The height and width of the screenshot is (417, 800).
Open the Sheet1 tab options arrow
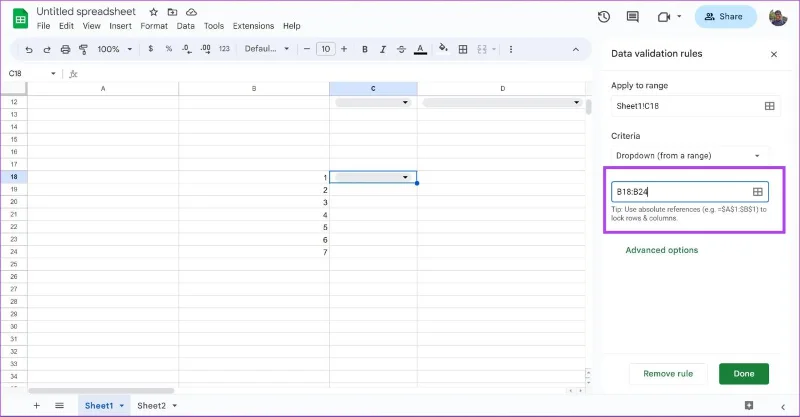tap(121, 406)
